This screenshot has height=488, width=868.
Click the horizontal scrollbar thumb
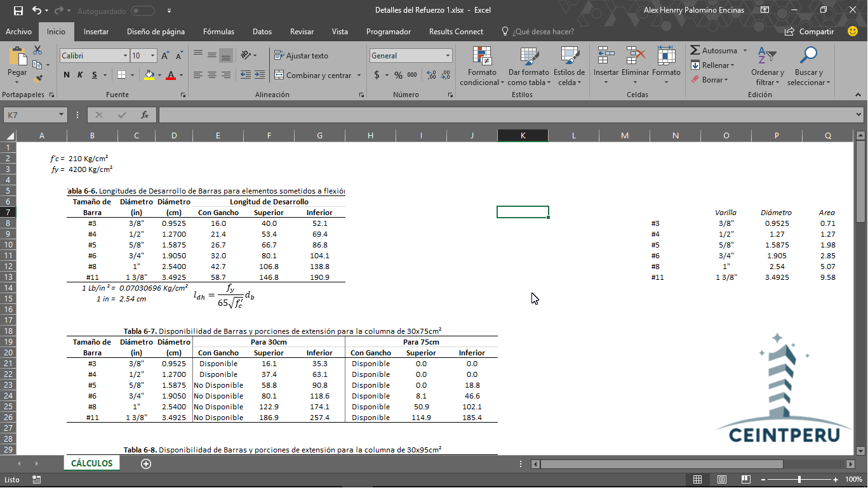coord(662,464)
